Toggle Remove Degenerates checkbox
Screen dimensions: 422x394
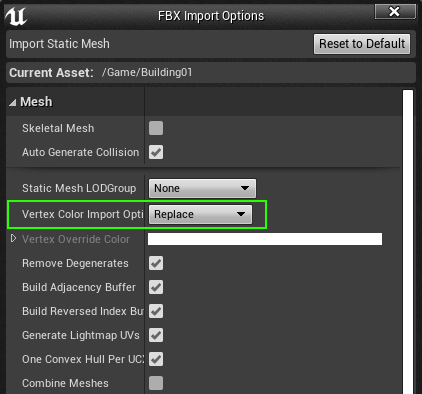156,263
